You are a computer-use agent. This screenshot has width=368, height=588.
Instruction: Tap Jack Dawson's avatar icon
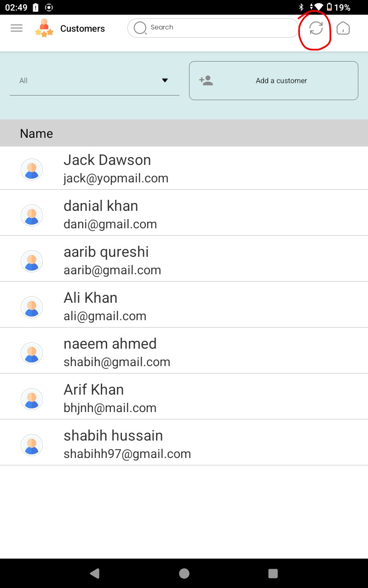tap(32, 170)
